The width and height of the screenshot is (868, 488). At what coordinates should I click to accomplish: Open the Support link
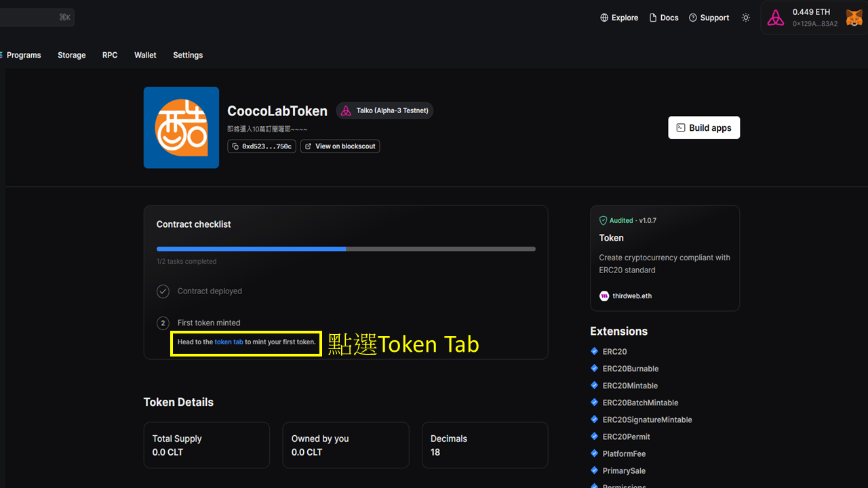point(709,18)
